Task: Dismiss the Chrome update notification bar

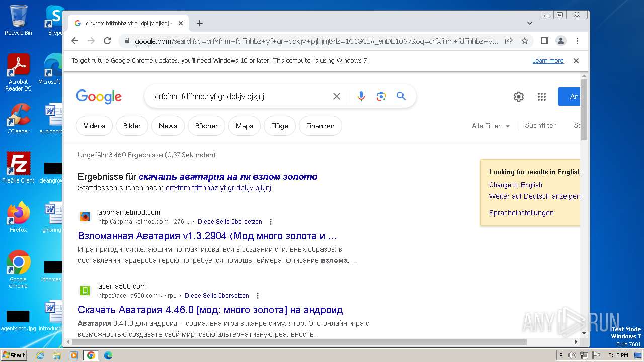Action: [576, 61]
